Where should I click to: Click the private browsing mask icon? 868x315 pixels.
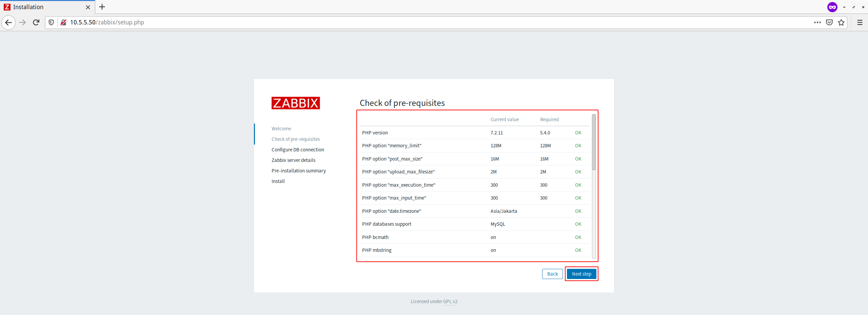coord(832,7)
